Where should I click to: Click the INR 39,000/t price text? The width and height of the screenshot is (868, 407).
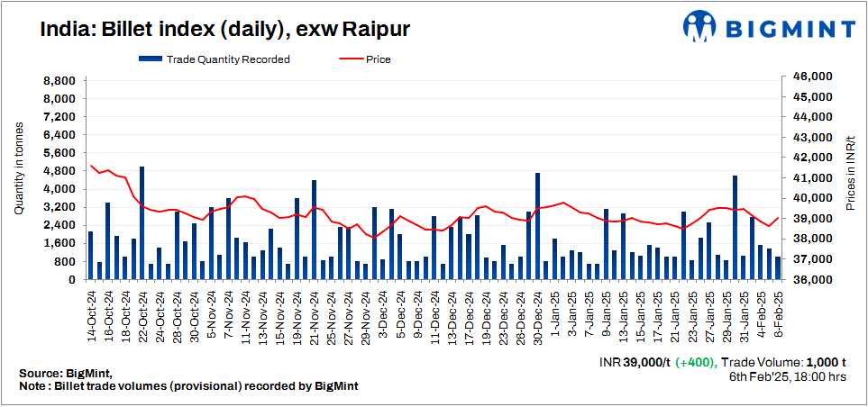pos(635,361)
